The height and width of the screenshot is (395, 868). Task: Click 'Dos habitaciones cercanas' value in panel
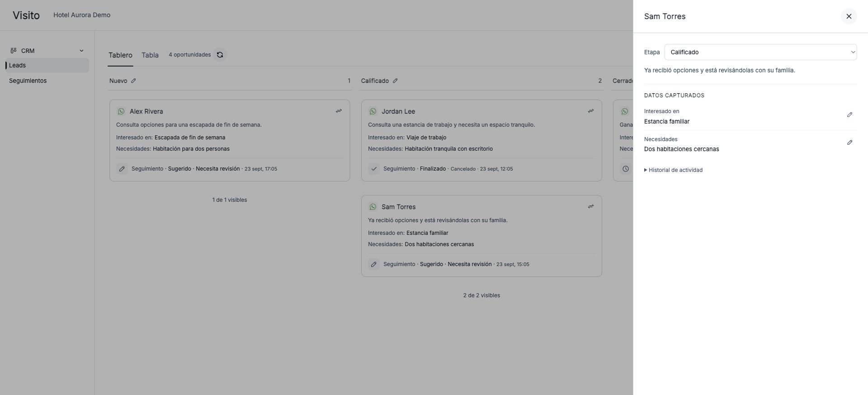tap(682, 149)
